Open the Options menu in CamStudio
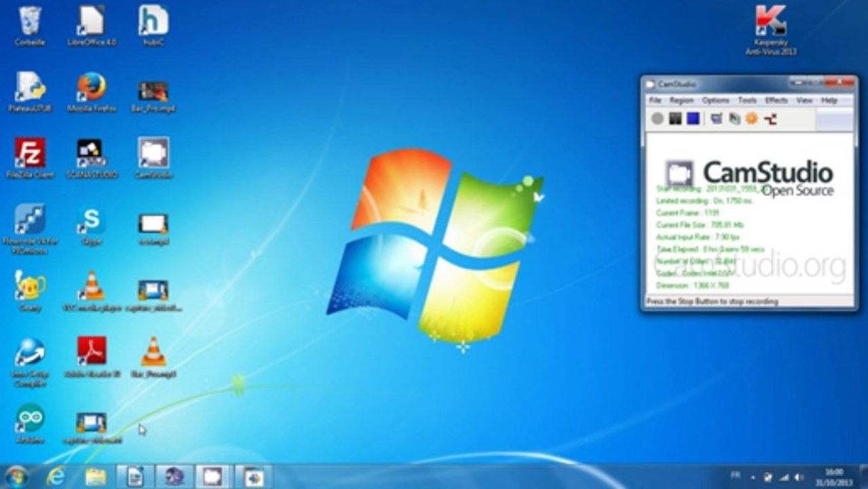The width and height of the screenshot is (868, 489). tap(715, 101)
